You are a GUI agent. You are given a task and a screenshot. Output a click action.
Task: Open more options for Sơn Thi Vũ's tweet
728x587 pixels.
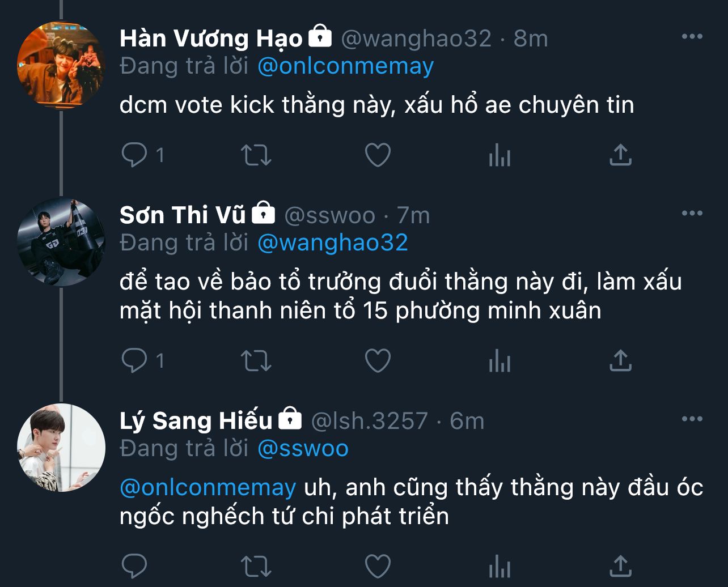(x=692, y=214)
